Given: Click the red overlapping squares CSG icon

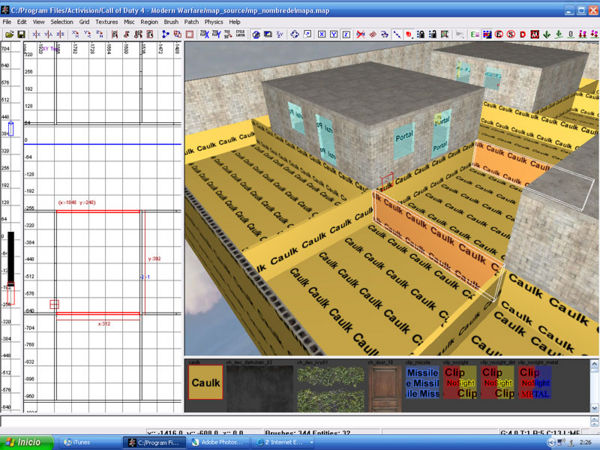Looking at the screenshot, I should pos(177,34).
